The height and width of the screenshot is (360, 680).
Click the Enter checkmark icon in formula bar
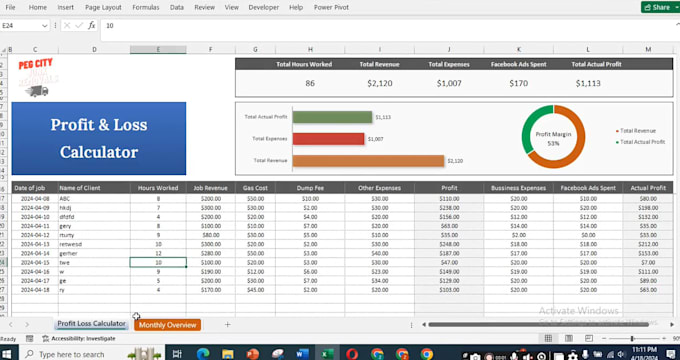coord(79,26)
